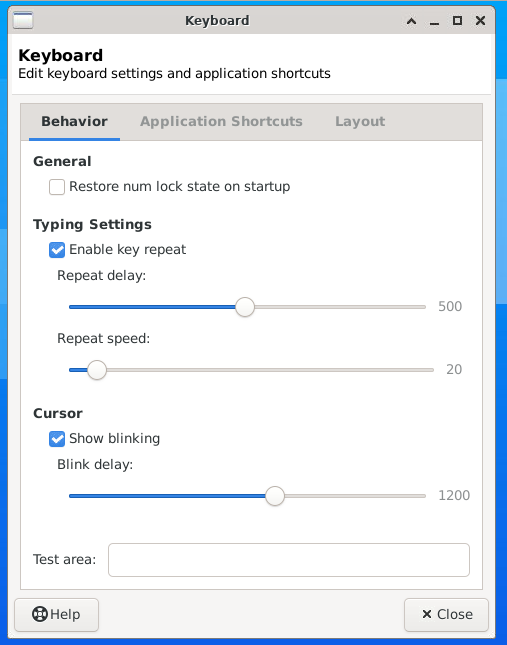Click the Blink delay slider handle
The height and width of the screenshot is (645, 507).
tap(275, 496)
